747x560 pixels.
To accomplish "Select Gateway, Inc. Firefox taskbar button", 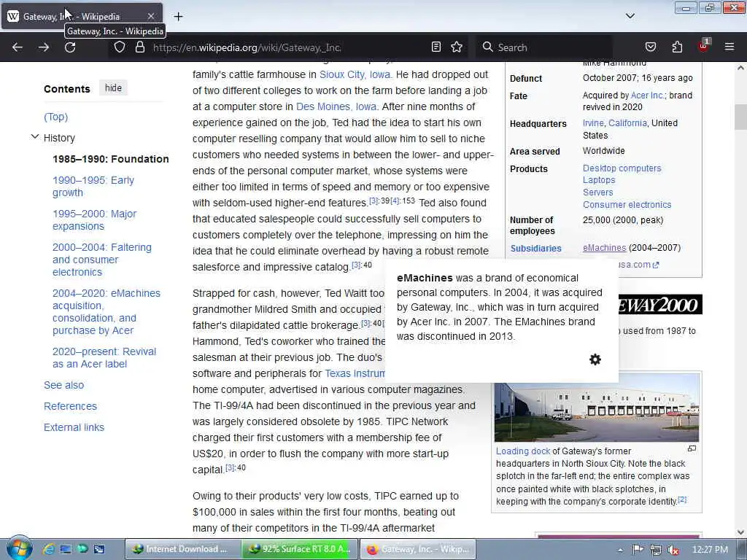I will coord(418,549).
